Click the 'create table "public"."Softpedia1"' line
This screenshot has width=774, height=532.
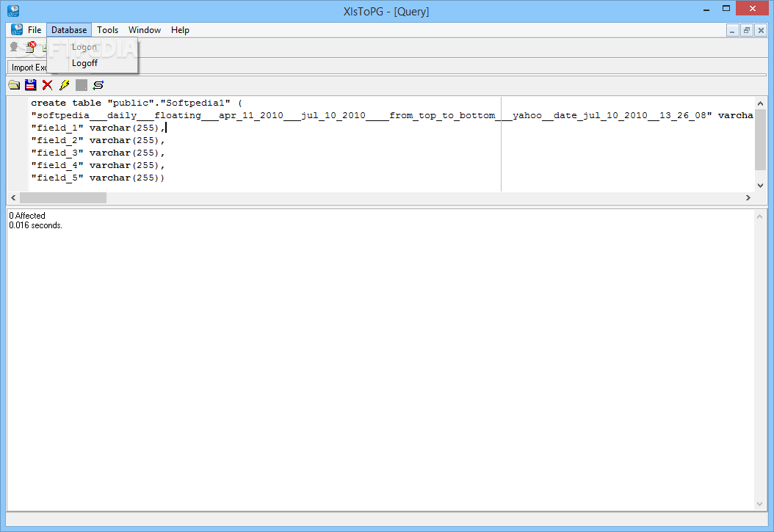pyautogui.click(x=137, y=103)
